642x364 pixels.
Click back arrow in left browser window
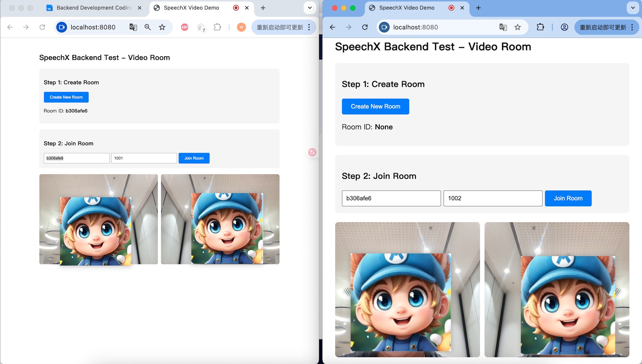(x=10, y=27)
